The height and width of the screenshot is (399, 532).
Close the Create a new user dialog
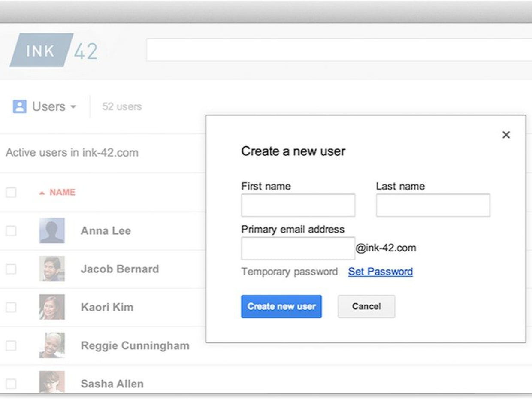coord(506,135)
